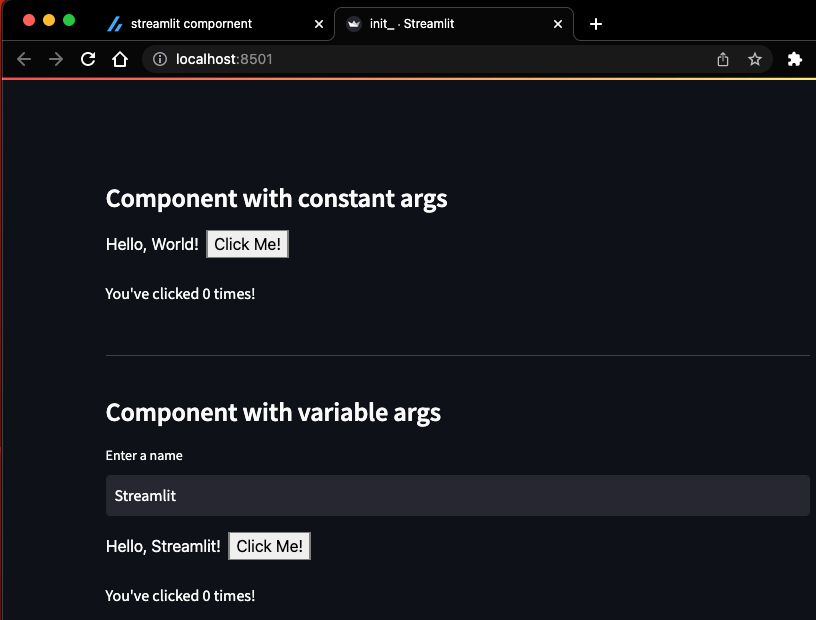Open the extensions puzzle icon
The image size is (816, 620).
click(795, 59)
